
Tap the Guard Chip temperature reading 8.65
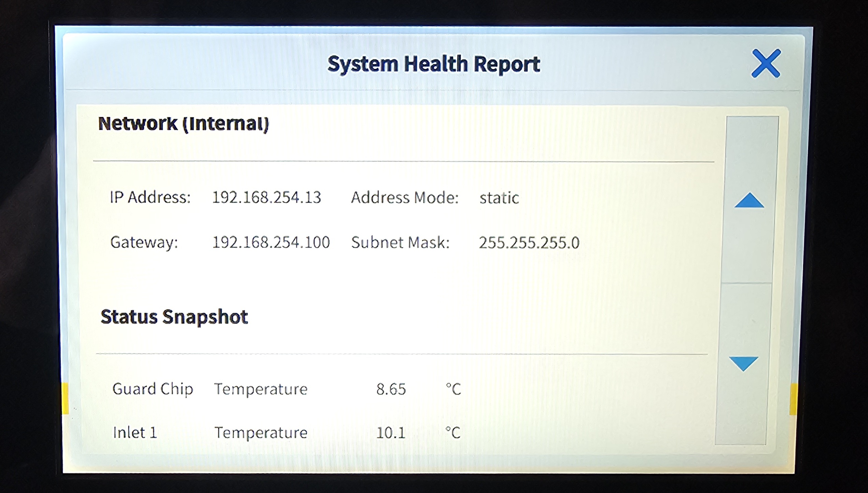coord(391,389)
